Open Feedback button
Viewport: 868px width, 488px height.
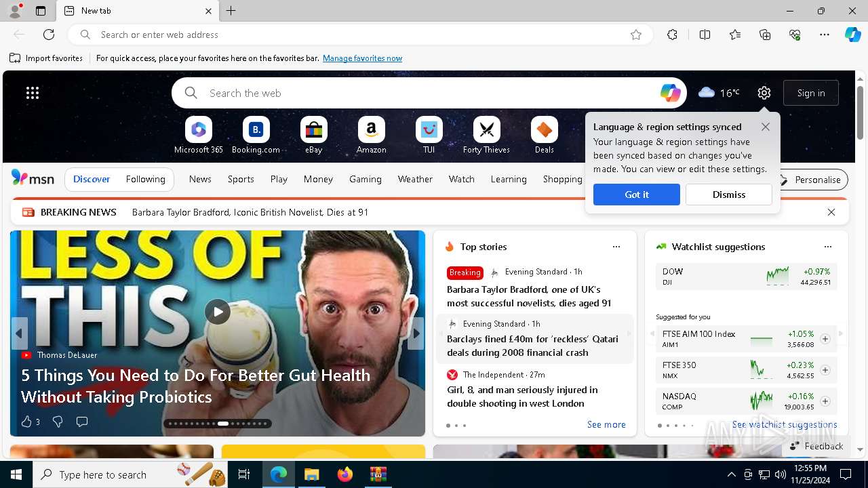pyautogui.click(x=816, y=446)
